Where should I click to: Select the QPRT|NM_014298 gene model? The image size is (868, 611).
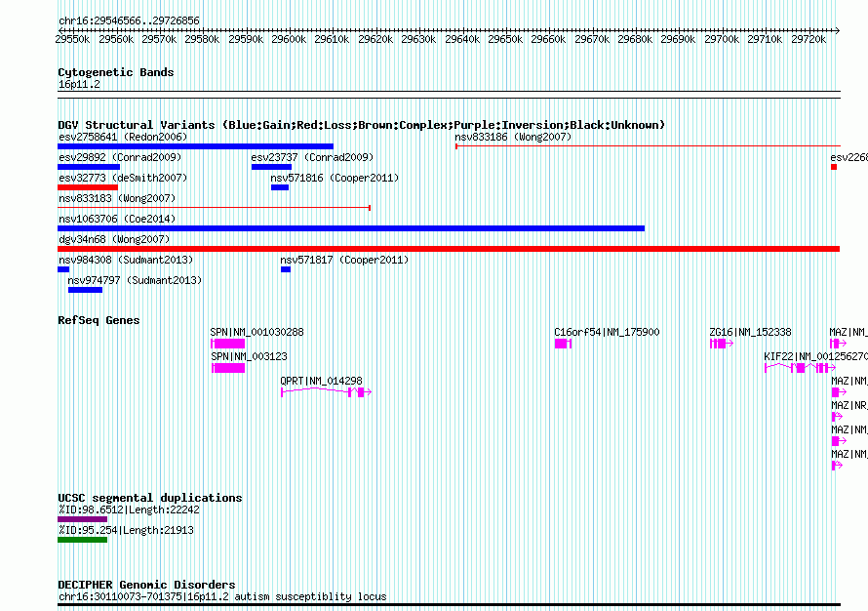(326, 392)
